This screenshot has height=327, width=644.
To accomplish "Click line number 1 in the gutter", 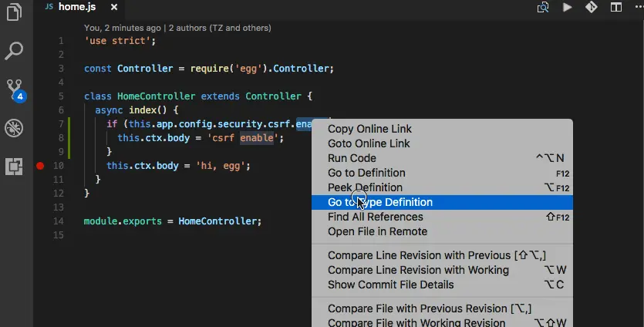I will [x=61, y=41].
